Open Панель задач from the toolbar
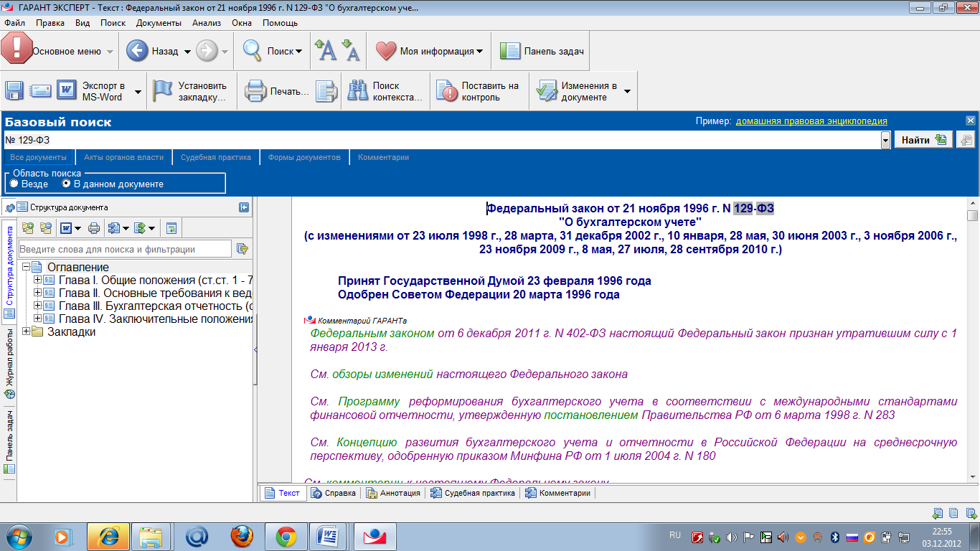 click(542, 51)
